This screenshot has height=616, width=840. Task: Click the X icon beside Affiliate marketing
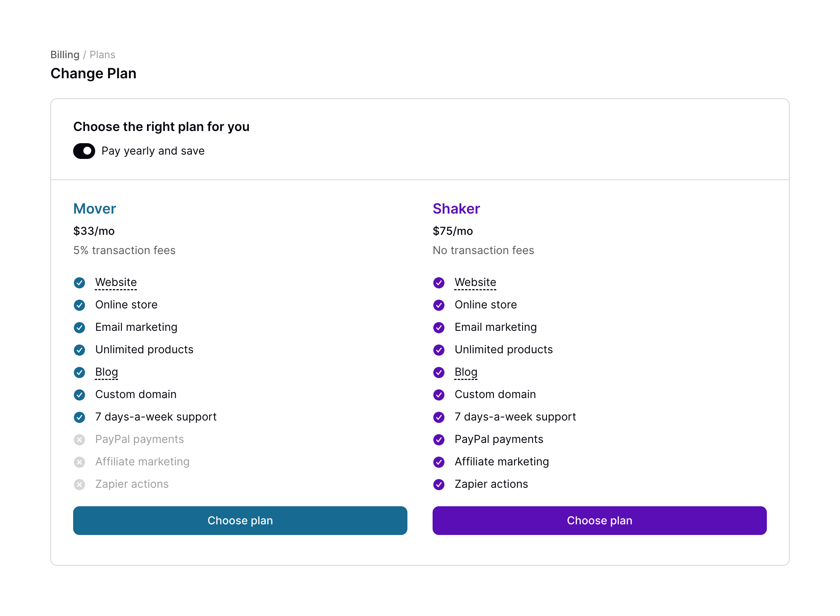[x=79, y=462]
